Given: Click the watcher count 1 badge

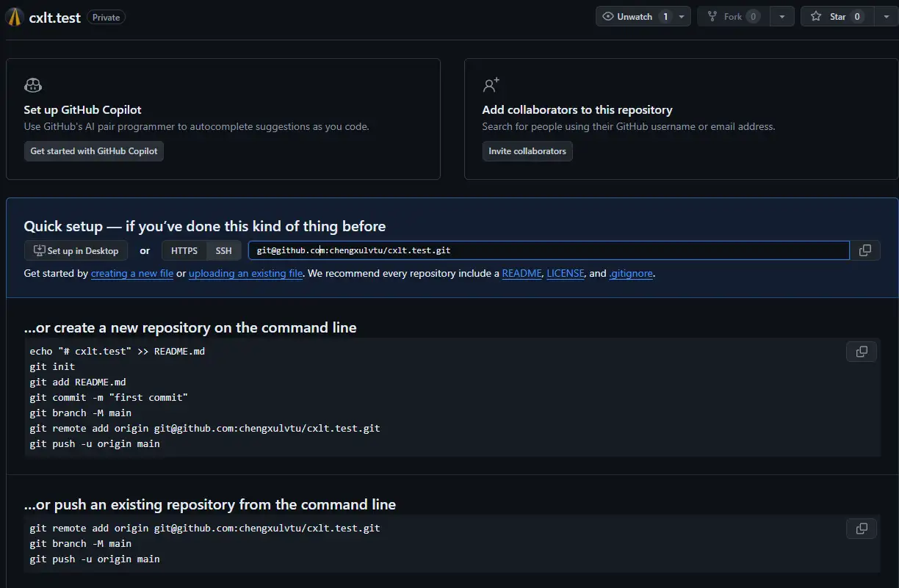Looking at the screenshot, I should [x=665, y=17].
